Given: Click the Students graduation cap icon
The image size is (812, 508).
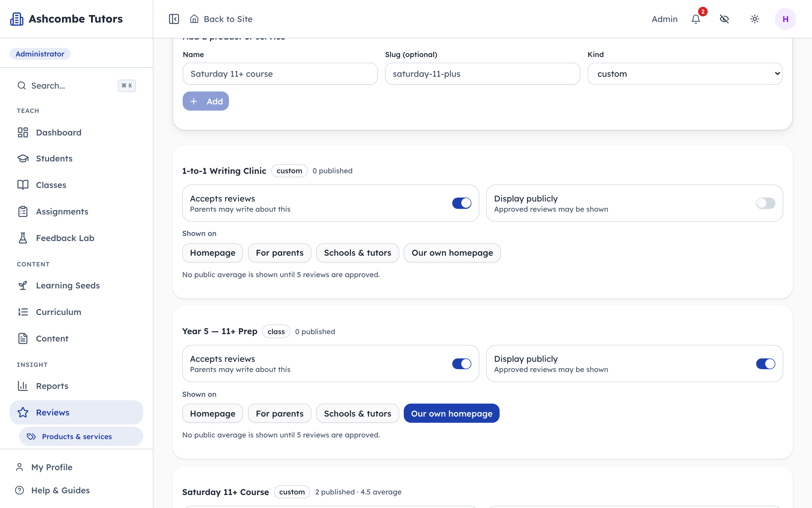Looking at the screenshot, I should tap(23, 159).
